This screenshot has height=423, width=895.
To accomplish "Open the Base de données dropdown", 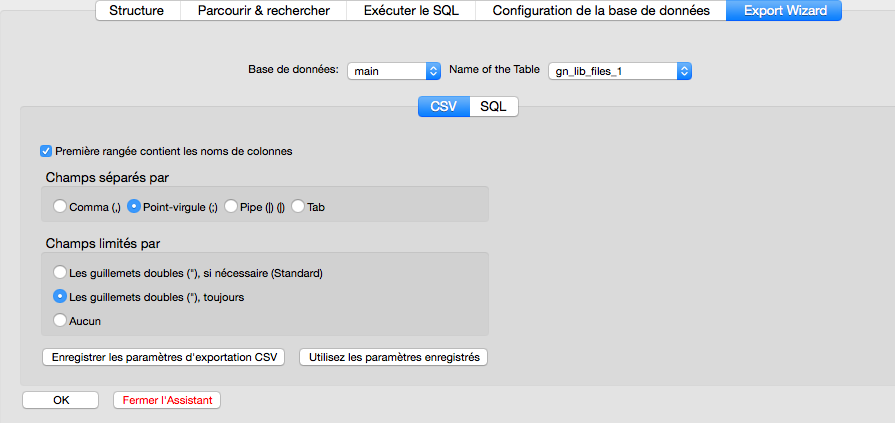I will [394, 71].
